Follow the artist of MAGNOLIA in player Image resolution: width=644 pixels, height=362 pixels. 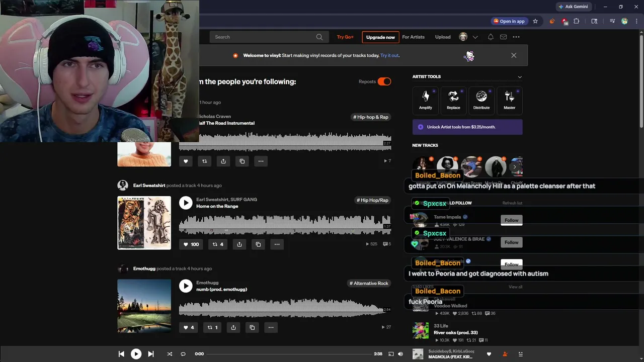click(x=505, y=354)
